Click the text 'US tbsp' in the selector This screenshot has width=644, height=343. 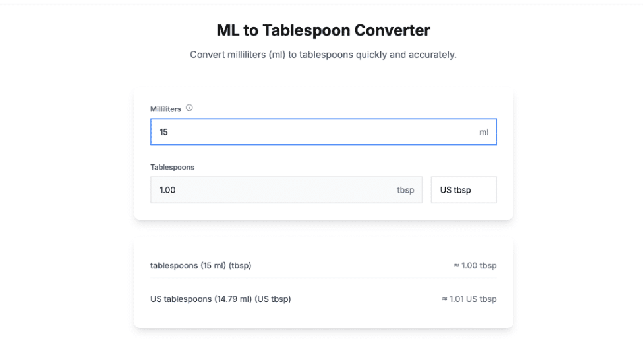coord(455,190)
